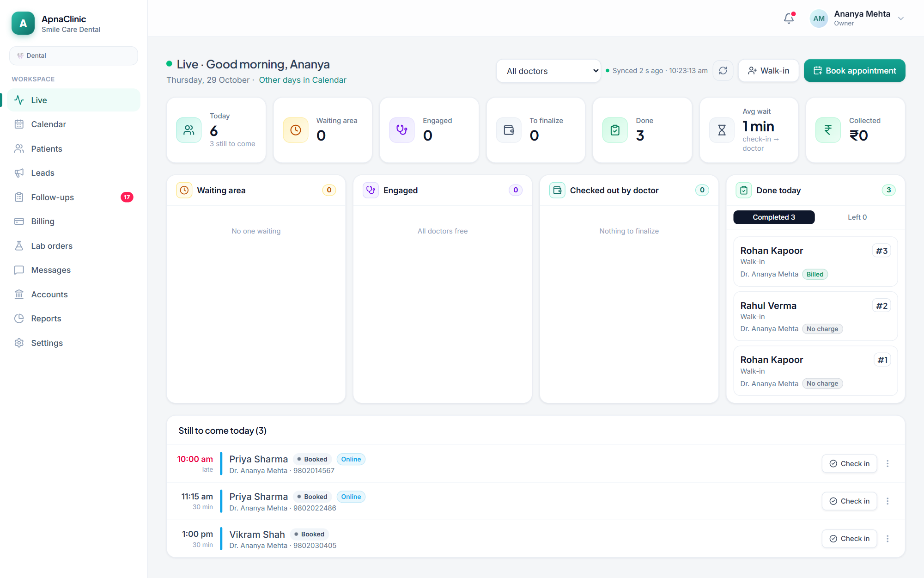The image size is (924, 578).
Task: Click the Done 3 stat card
Action: click(x=642, y=130)
